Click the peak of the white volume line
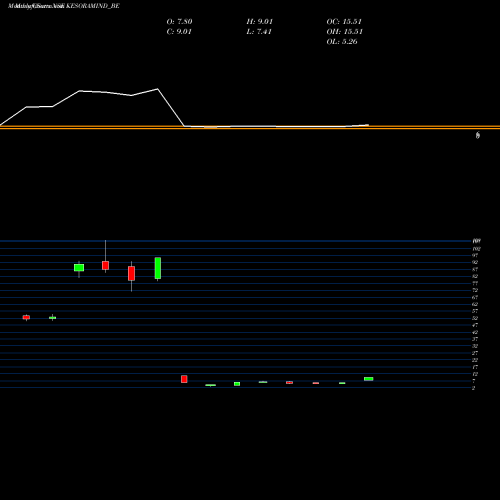 (x=157, y=89)
